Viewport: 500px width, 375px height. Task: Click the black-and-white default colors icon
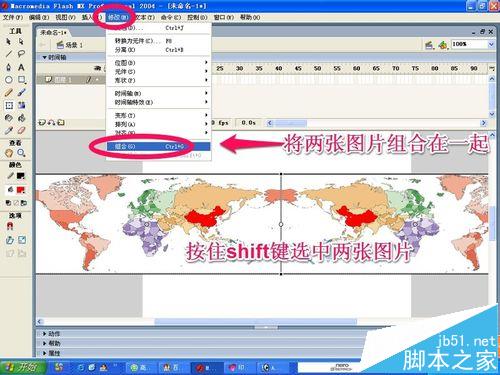[9, 203]
